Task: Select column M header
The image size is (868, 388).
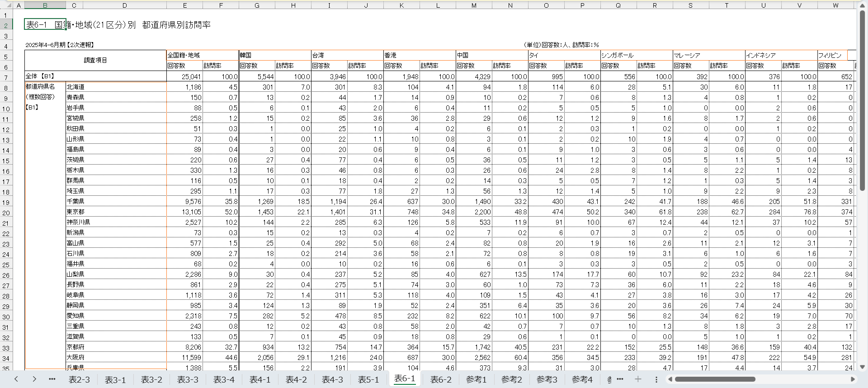Action: click(x=474, y=5)
